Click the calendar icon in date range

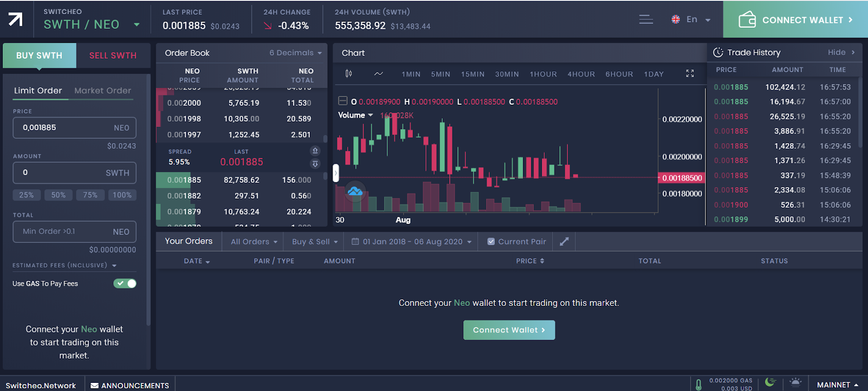pyautogui.click(x=355, y=242)
